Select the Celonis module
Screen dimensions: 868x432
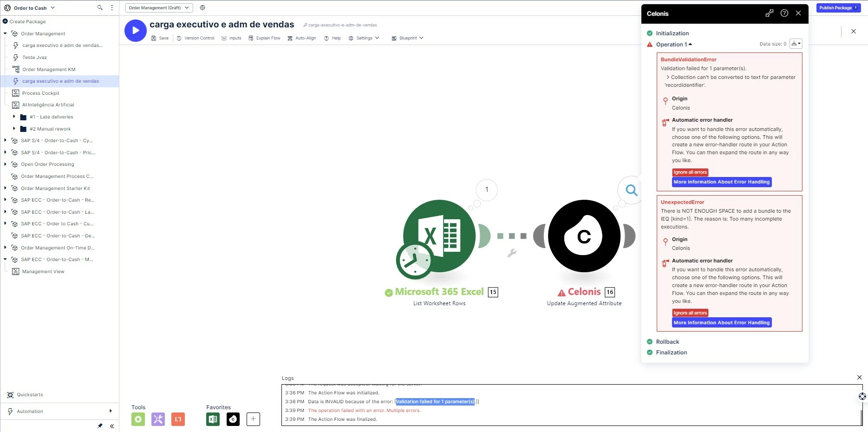pyautogui.click(x=584, y=236)
